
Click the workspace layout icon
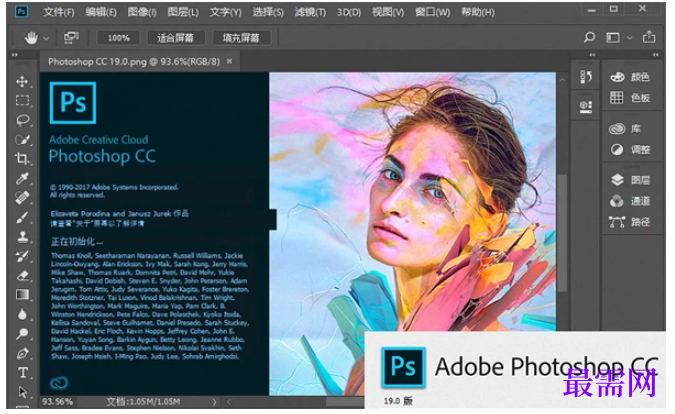coord(613,38)
